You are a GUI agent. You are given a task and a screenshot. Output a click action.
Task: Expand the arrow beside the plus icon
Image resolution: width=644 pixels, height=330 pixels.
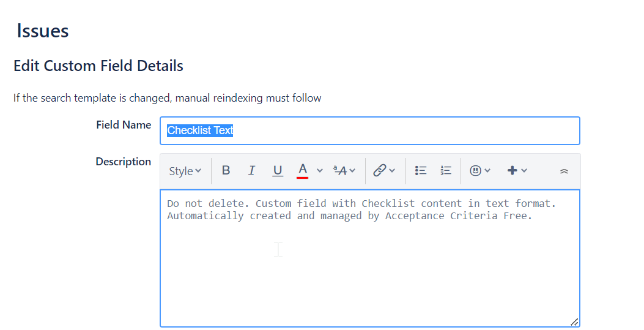click(524, 171)
